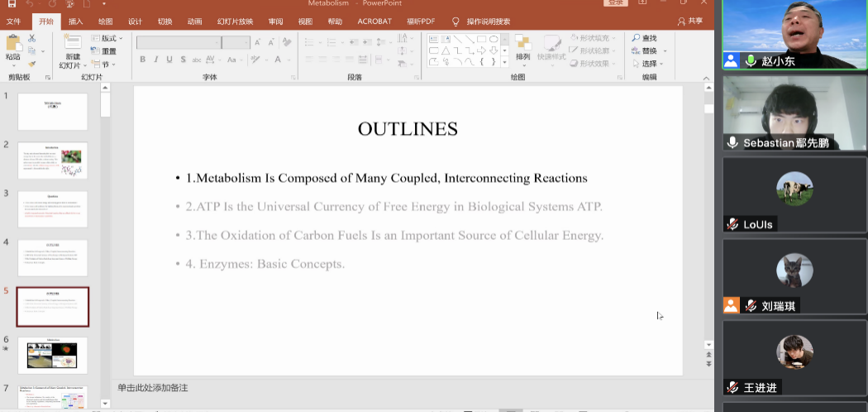The height and width of the screenshot is (412, 868).
Task: Select the Text Box shape
Action: point(433,40)
